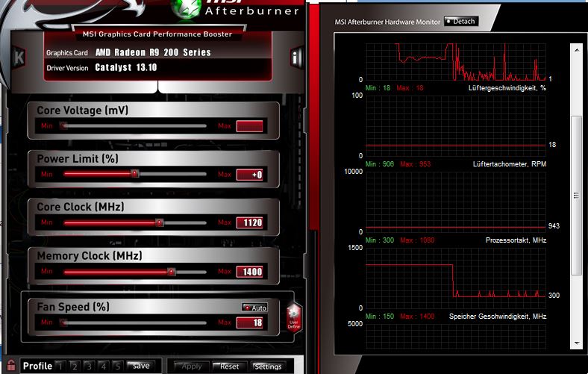588x374 pixels.
Task: Open the Kombustor K side button
Action: 19,57
